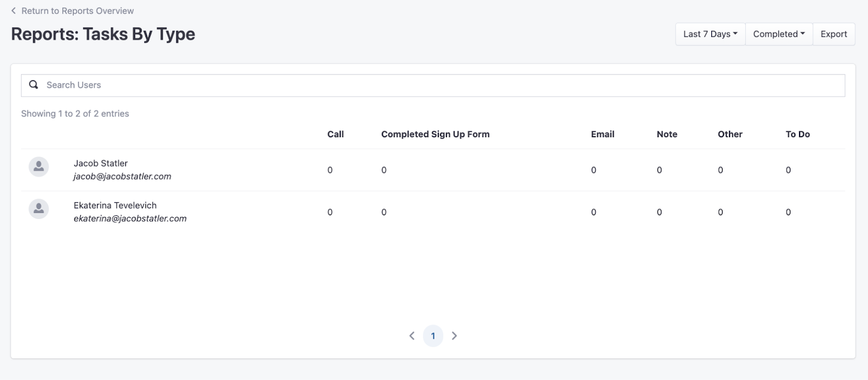
Task: Click ekaterina@jacobstatler.com email address
Action: [130, 218]
